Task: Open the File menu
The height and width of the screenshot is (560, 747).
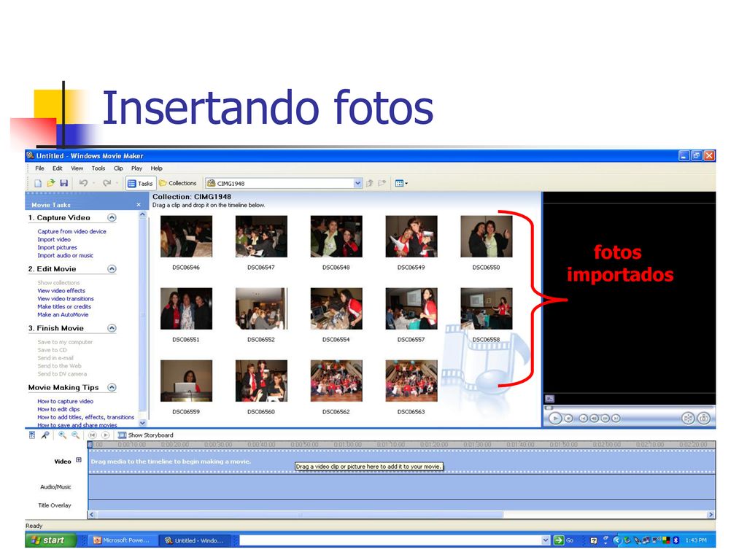Action: click(39, 168)
